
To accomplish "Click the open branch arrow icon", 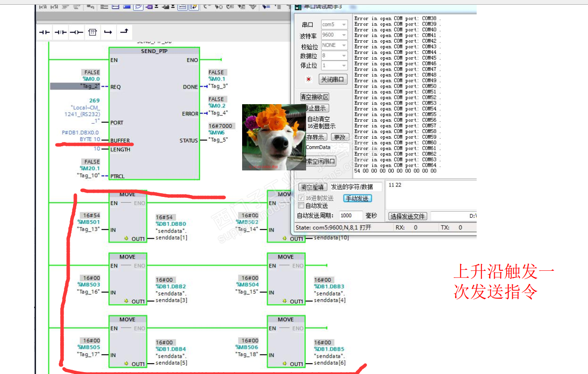I will [108, 32].
